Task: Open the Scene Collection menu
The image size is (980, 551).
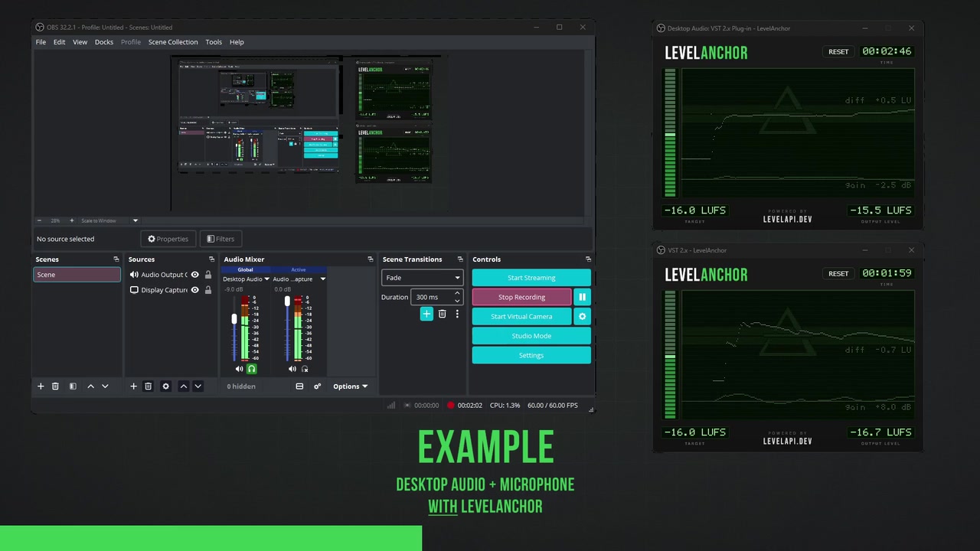Action: (173, 42)
